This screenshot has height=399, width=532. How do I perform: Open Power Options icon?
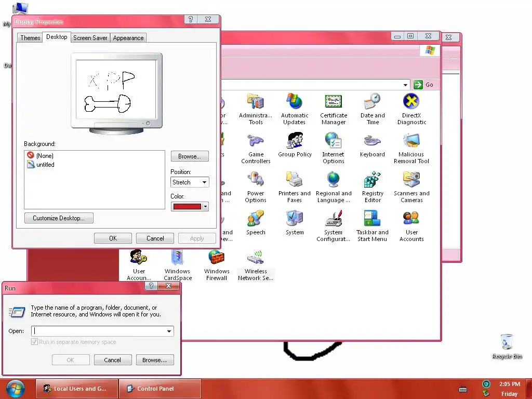coord(256,187)
